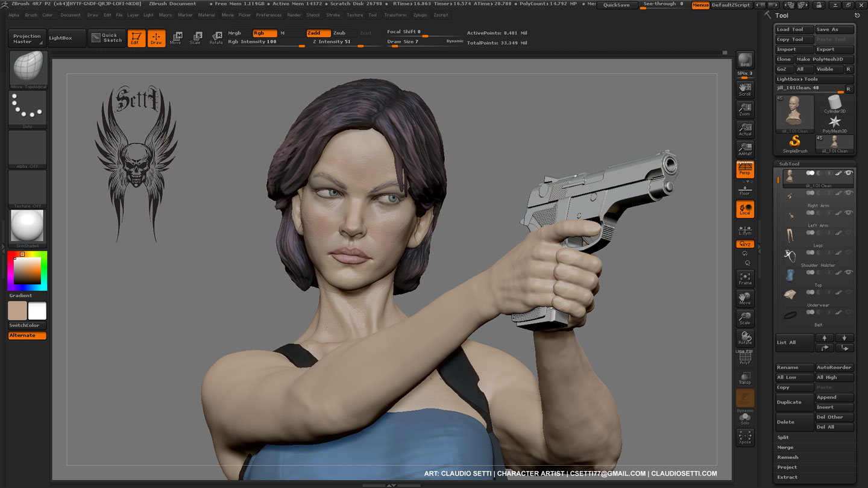Move selected subtool down with arrow
The width and height of the screenshot is (868, 488).
point(844,338)
